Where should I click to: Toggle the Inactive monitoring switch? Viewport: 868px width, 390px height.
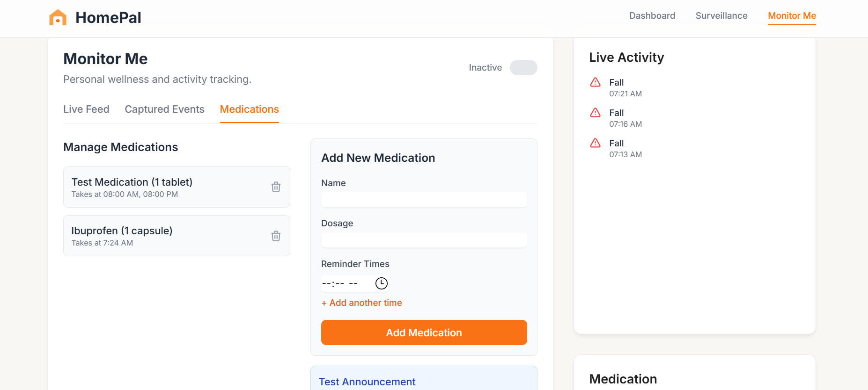pos(523,67)
